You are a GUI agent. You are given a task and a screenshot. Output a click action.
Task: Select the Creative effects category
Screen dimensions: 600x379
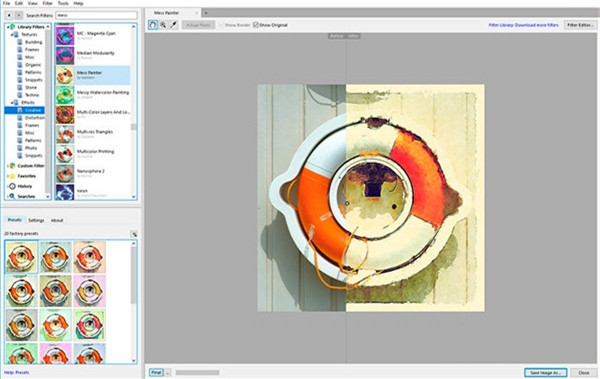pyautogui.click(x=24, y=110)
